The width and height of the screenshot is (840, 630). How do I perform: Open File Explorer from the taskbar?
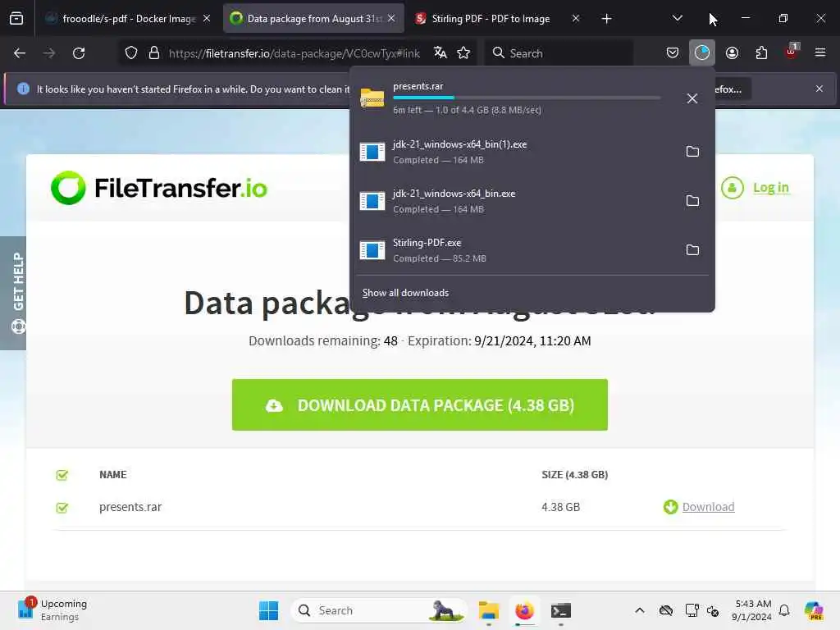point(489,610)
